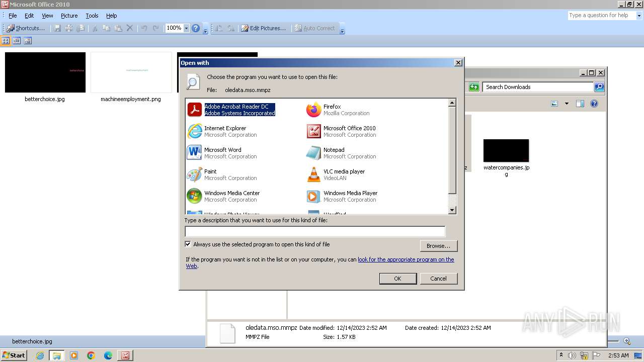Screen dimensions: 644x362
Task: Toggle Always use the selected program checkbox
Action: point(188,244)
